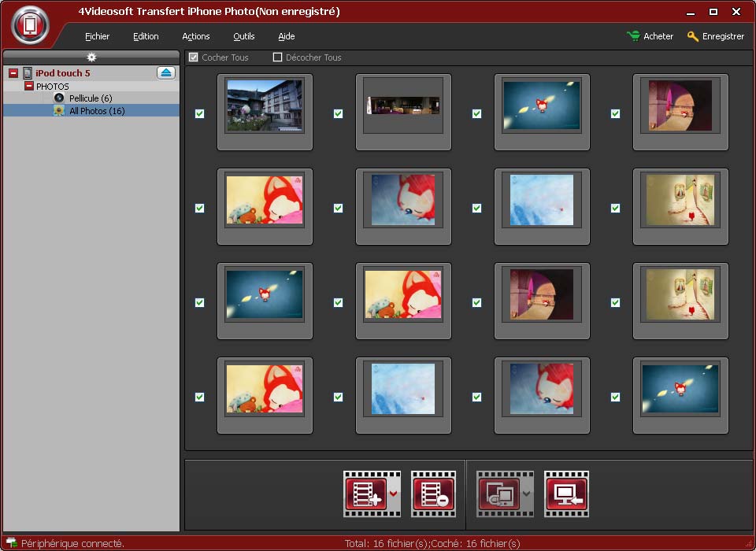
Task: Select the building photo thumbnail
Action: [x=265, y=105]
